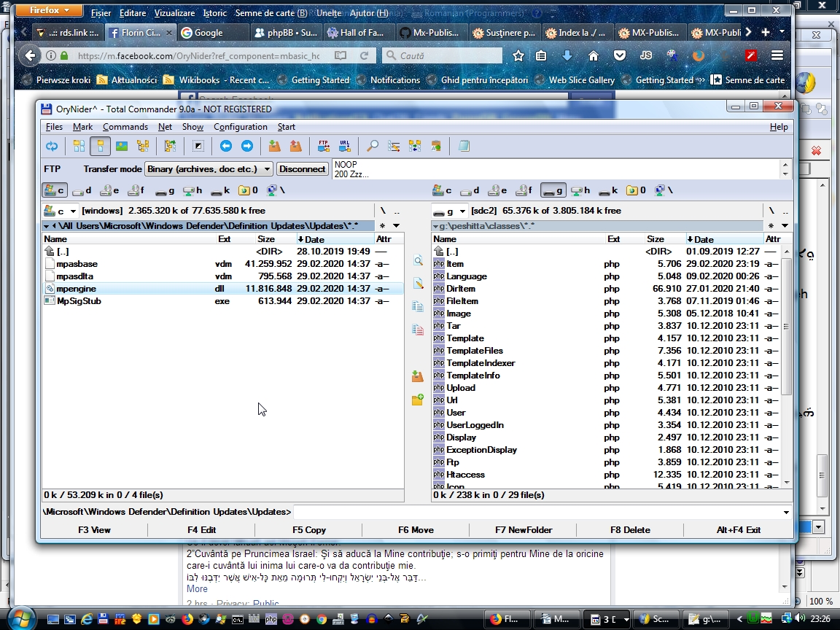Click the Go Back blue arrow icon
Image resolution: width=840 pixels, height=630 pixels.
[226, 147]
